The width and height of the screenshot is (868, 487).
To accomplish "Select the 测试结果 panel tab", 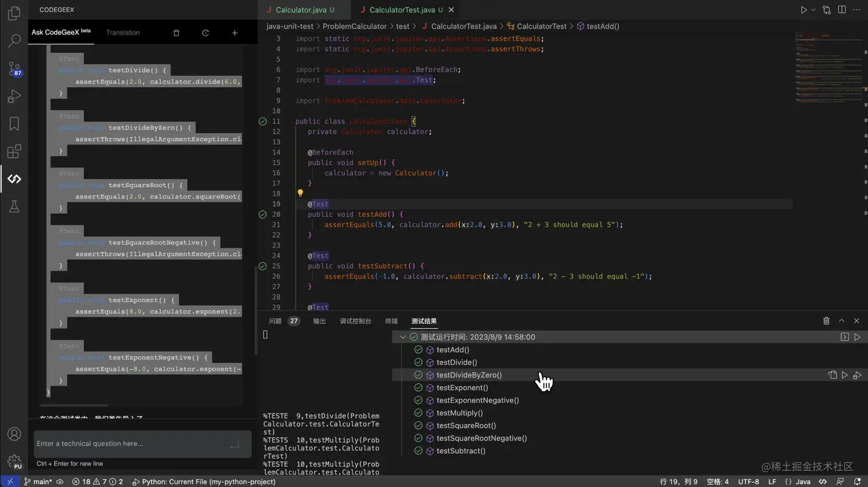I will 424,321.
